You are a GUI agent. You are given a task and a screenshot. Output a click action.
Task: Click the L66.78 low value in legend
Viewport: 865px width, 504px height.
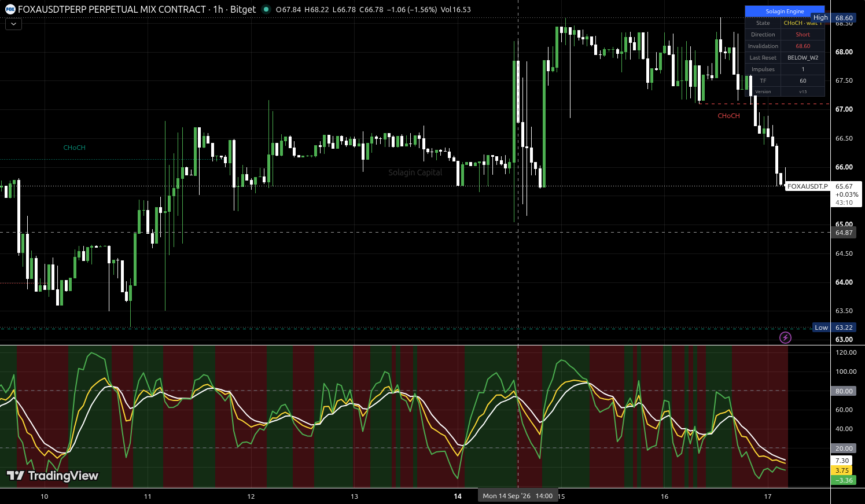coord(344,9)
